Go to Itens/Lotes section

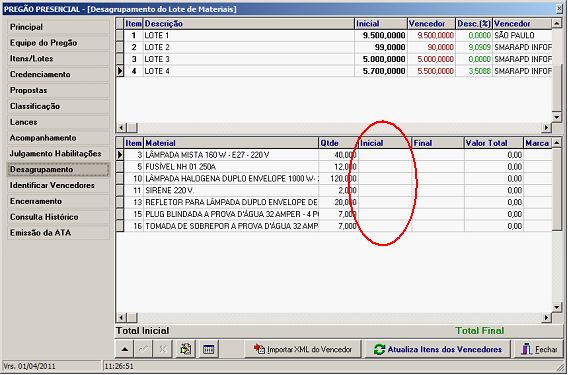58,59
